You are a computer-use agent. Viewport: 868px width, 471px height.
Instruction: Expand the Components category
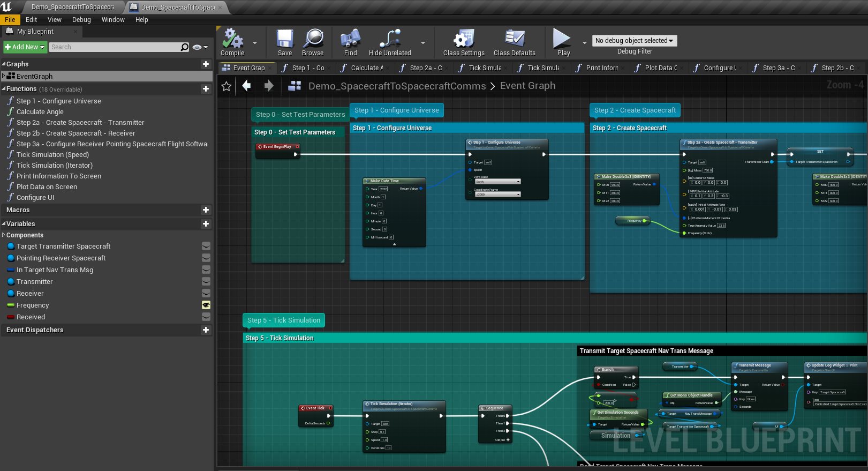pyautogui.click(x=4, y=235)
